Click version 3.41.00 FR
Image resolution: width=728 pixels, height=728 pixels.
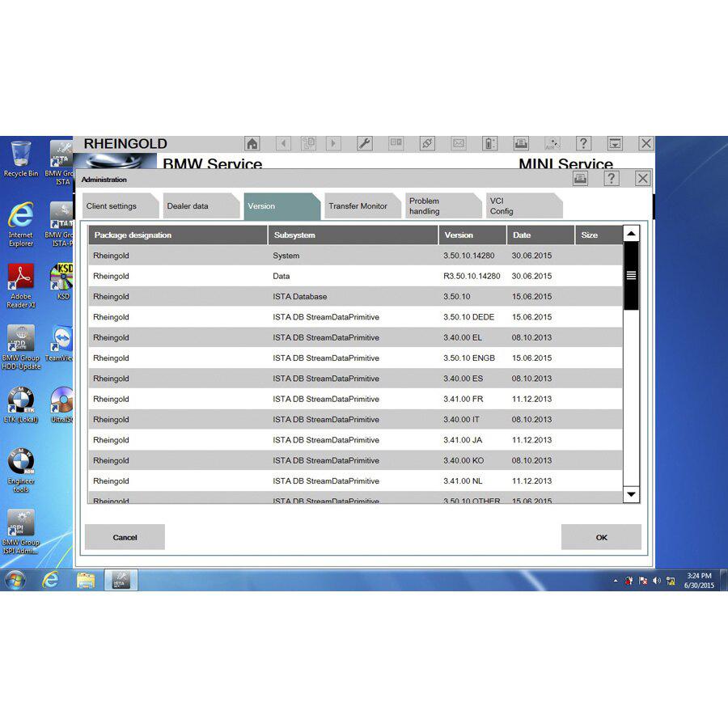point(463,399)
